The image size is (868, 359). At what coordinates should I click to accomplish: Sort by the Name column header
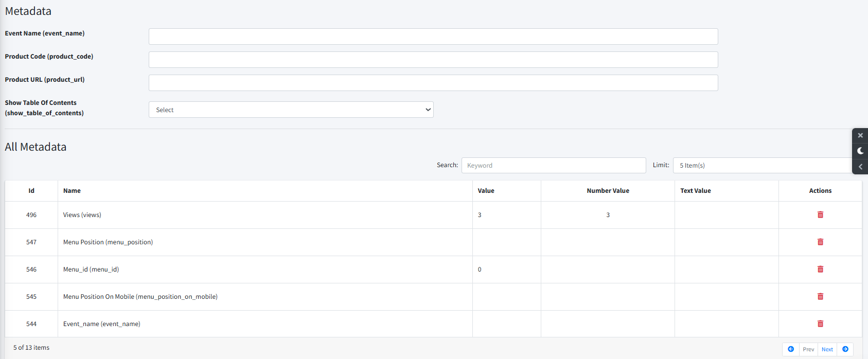(x=72, y=191)
